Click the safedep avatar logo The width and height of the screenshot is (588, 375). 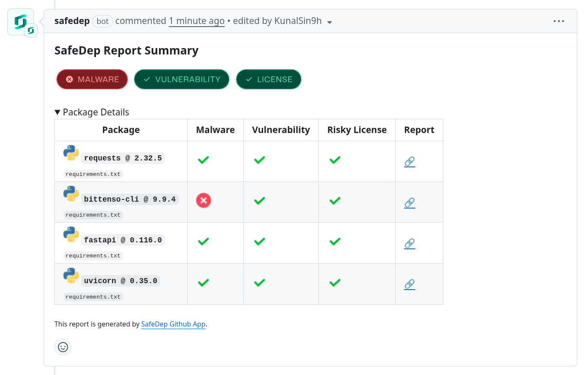coord(21,22)
